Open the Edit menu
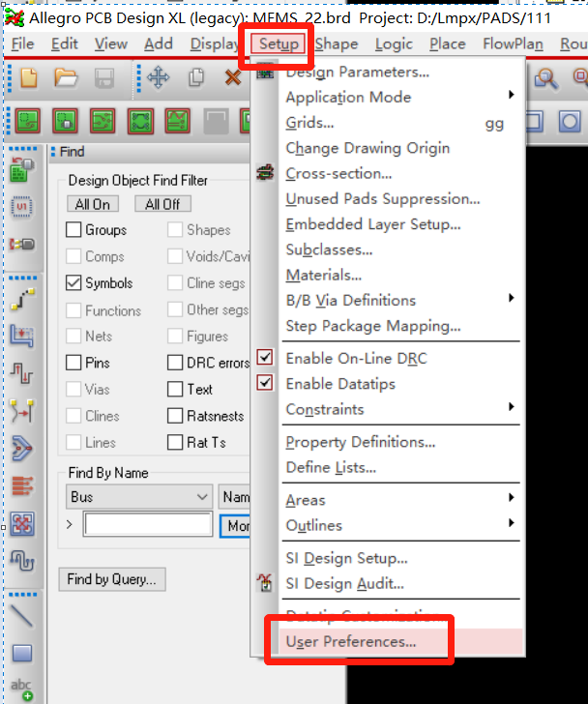The height and width of the screenshot is (704, 588). tap(64, 44)
